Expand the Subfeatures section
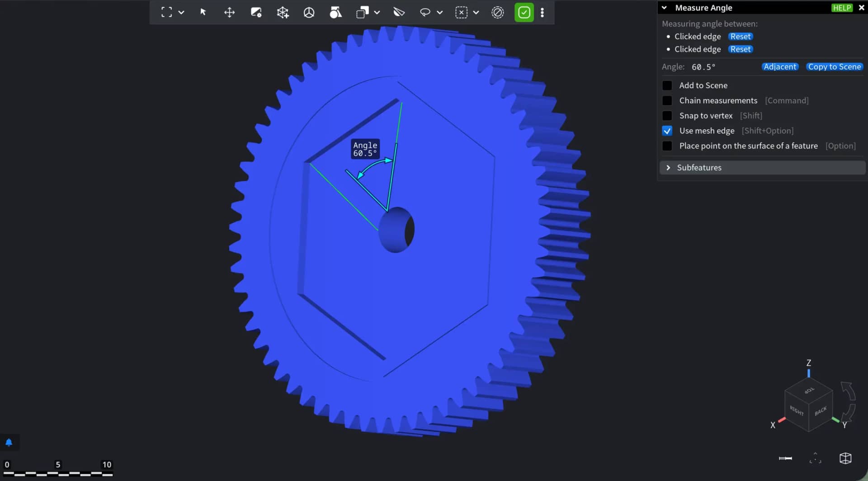 coord(763,167)
